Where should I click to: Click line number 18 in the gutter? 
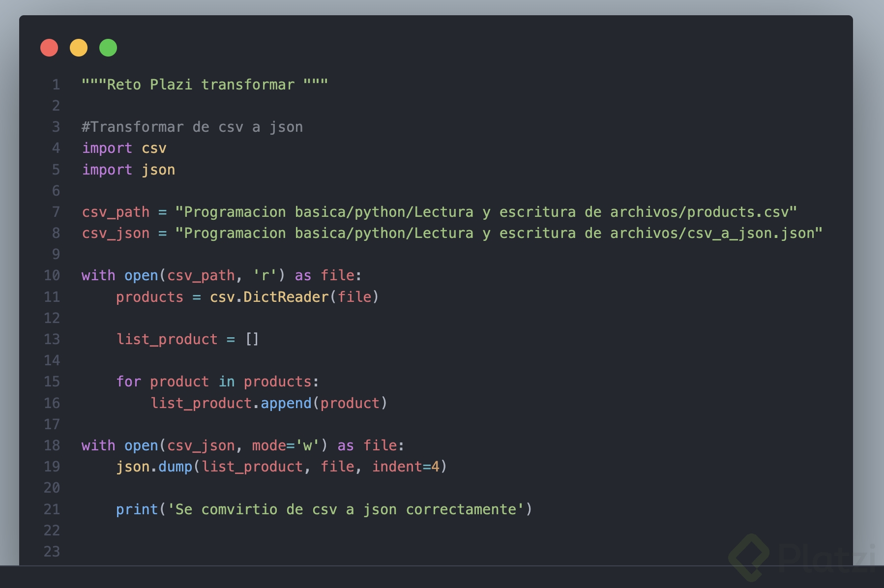[x=52, y=445]
